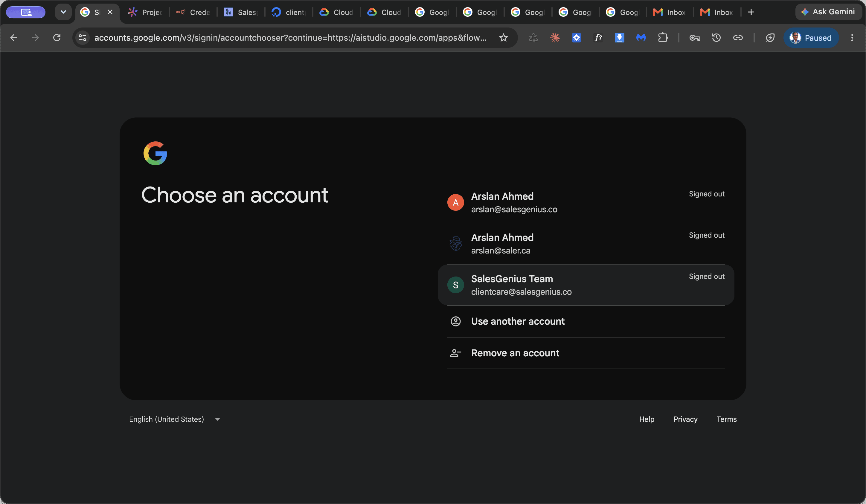Screen dimensions: 866x504
Task: Click Use another account
Action: click(586, 321)
